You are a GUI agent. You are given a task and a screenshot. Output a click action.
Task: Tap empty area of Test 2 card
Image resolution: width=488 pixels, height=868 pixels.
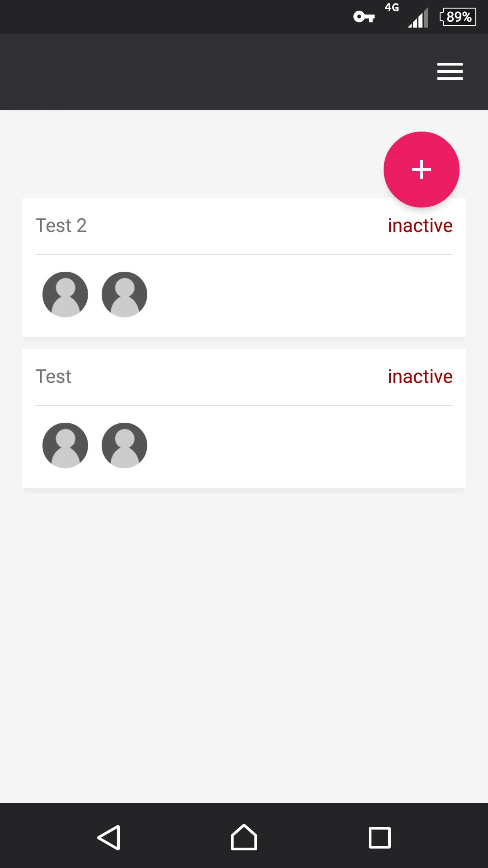coord(298,295)
